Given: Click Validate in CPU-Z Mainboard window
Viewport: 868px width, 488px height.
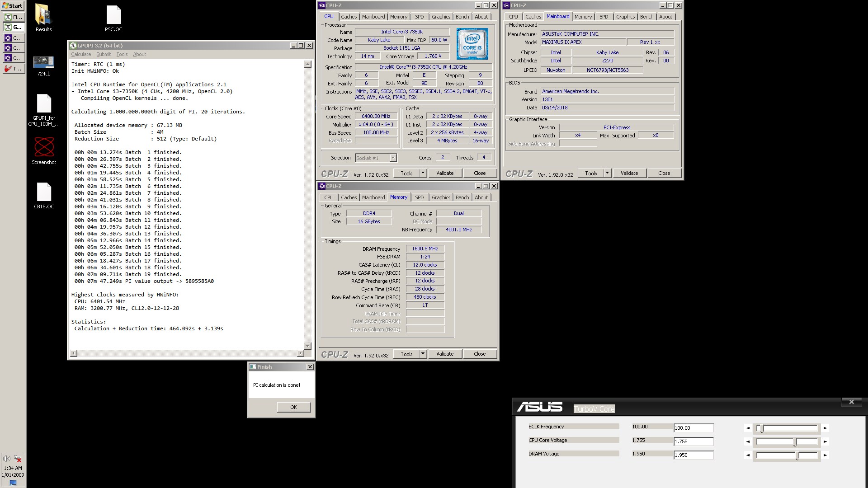Looking at the screenshot, I should [629, 173].
